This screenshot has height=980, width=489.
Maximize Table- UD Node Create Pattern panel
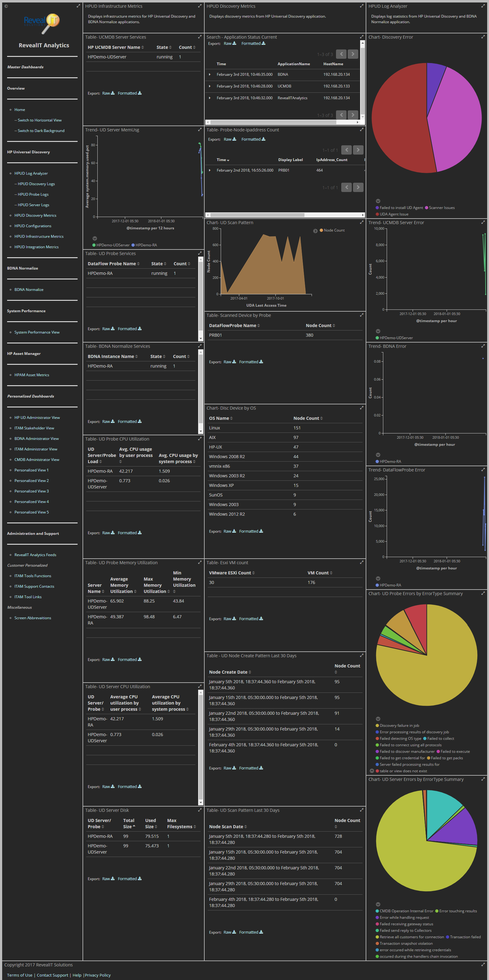pos(362,655)
